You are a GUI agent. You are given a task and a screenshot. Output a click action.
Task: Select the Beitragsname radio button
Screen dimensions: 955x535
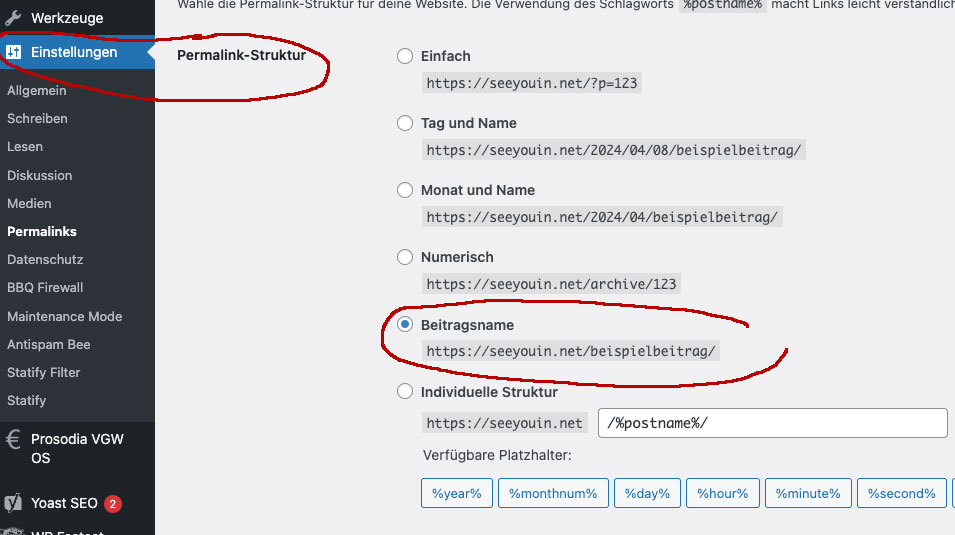point(405,324)
